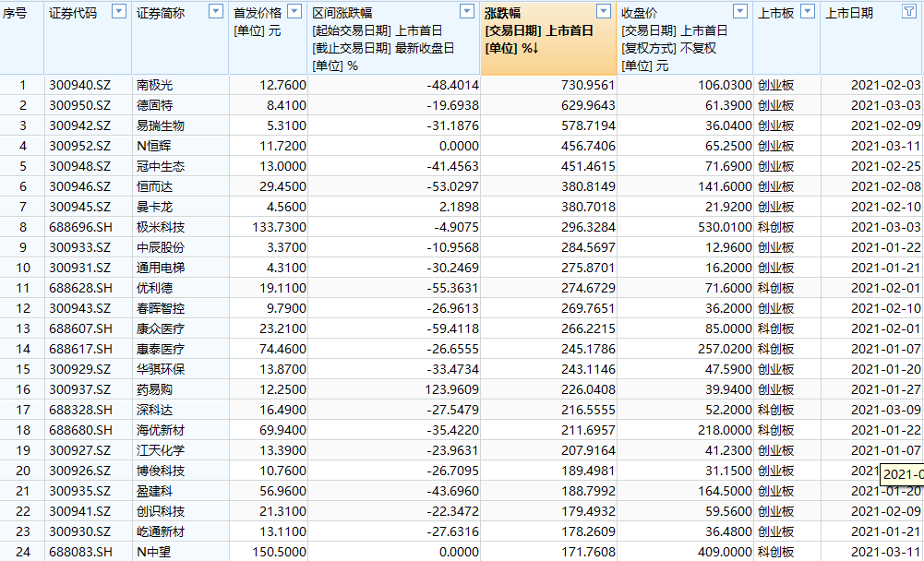Click closing price 409.0000

725,552
